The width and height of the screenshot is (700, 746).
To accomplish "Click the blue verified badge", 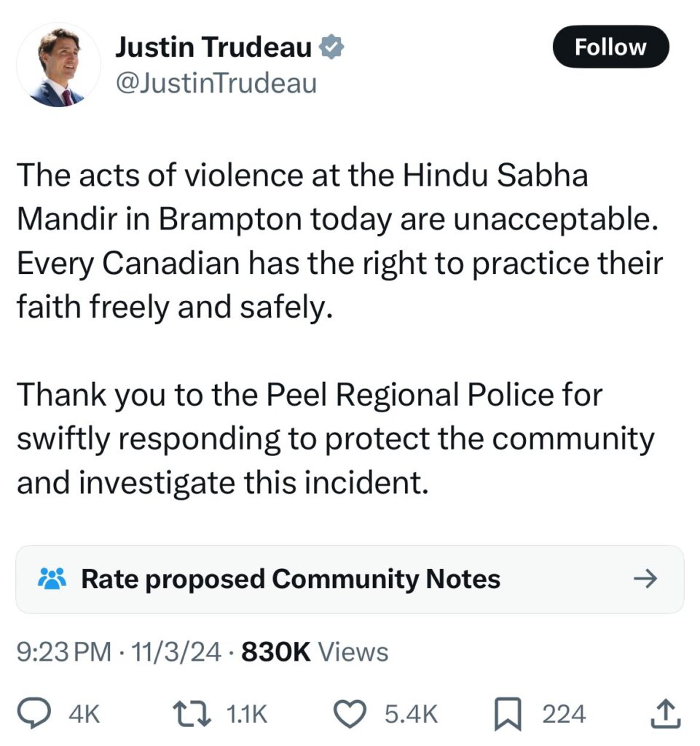I will [331, 47].
